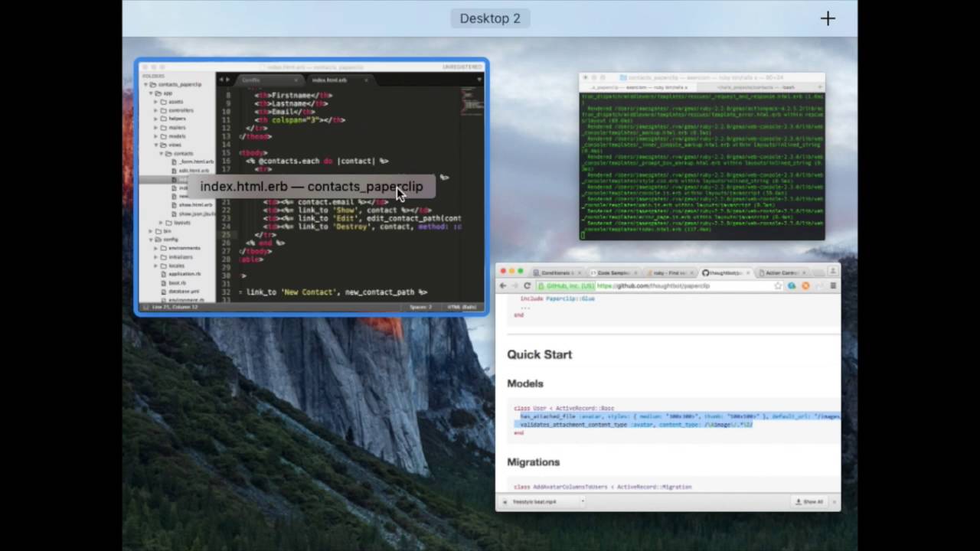The width and height of the screenshot is (980, 551).
Task: Click the Migrations heading on GitHub
Action: pyautogui.click(x=533, y=462)
